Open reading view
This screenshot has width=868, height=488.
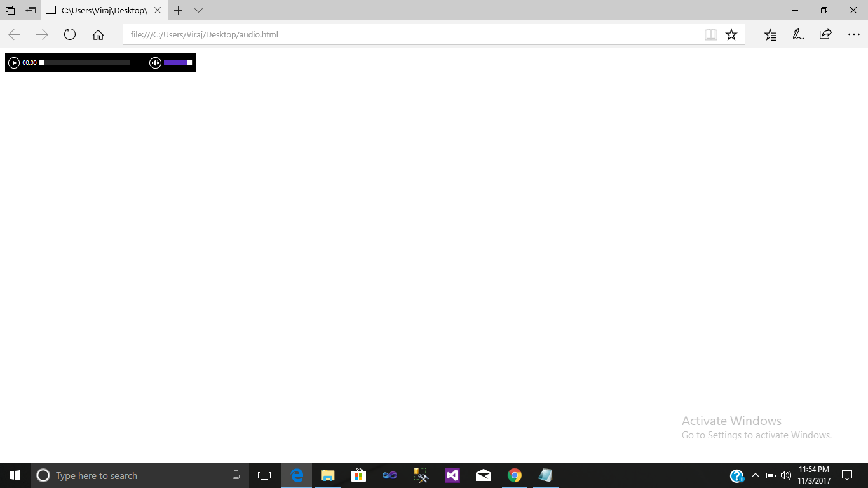[x=710, y=34]
